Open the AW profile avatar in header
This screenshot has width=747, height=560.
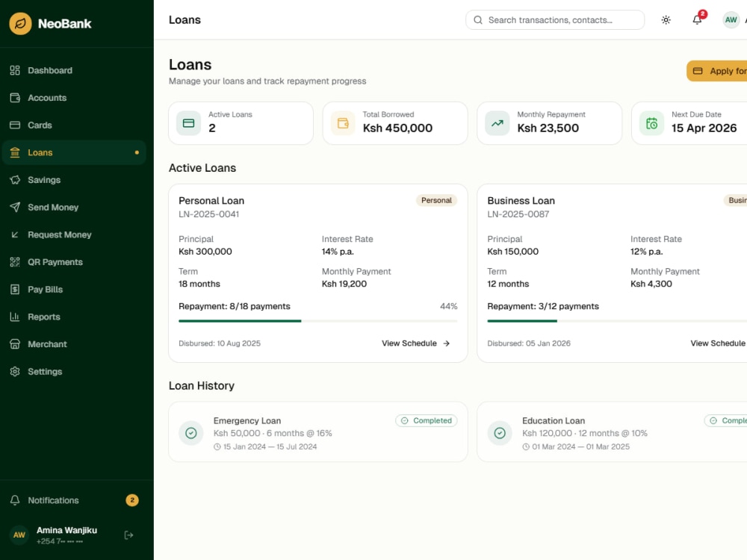(x=731, y=20)
